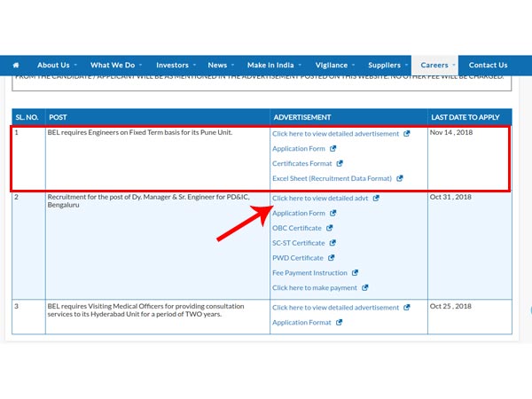Open the SC-ST Certificate link
Screen dimensions: 532x399
coord(299,243)
